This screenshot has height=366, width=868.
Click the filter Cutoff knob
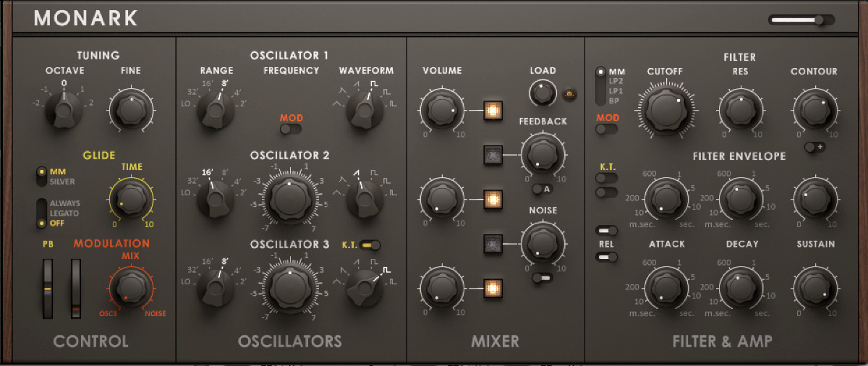tap(667, 109)
